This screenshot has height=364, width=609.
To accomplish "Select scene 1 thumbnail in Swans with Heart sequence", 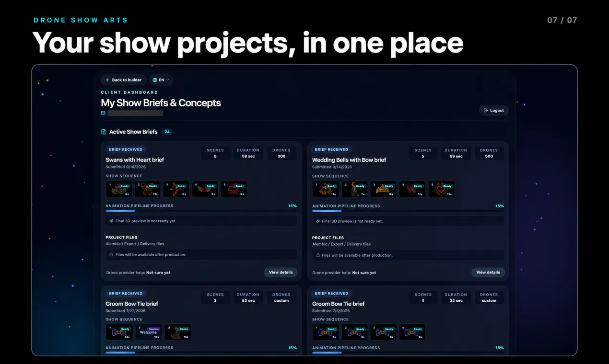I will [118, 189].
